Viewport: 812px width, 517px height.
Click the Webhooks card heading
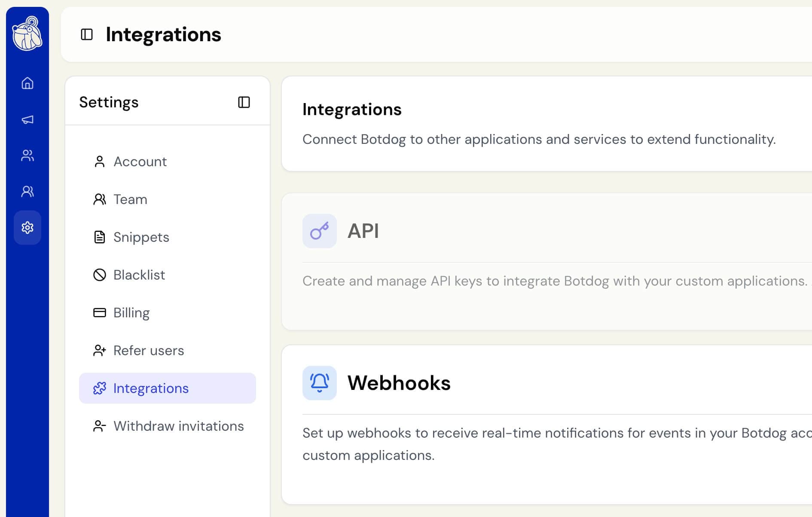tap(399, 383)
